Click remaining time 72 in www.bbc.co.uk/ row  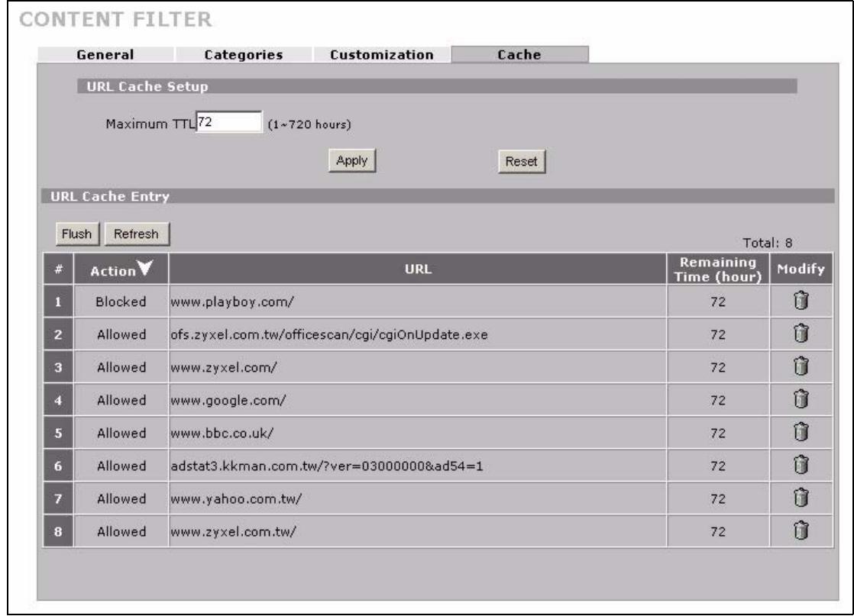pos(718,433)
